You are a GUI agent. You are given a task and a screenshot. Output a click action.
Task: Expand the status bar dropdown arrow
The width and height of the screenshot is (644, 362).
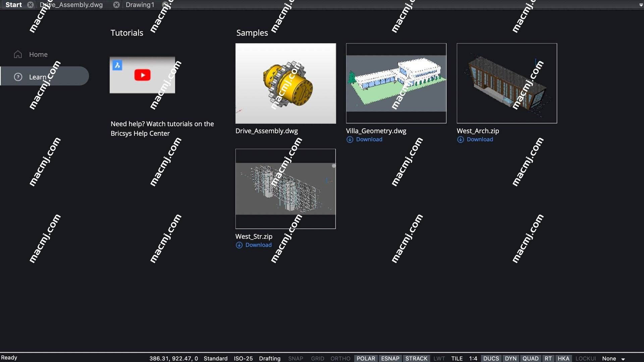tap(623, 359)
